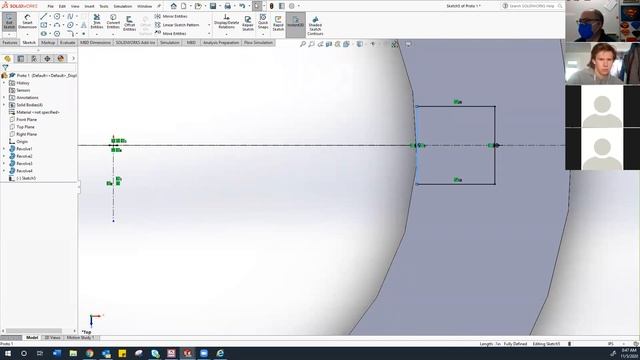Open the Window menu
The width and height of the screenshot is (640, 360).
144,6
